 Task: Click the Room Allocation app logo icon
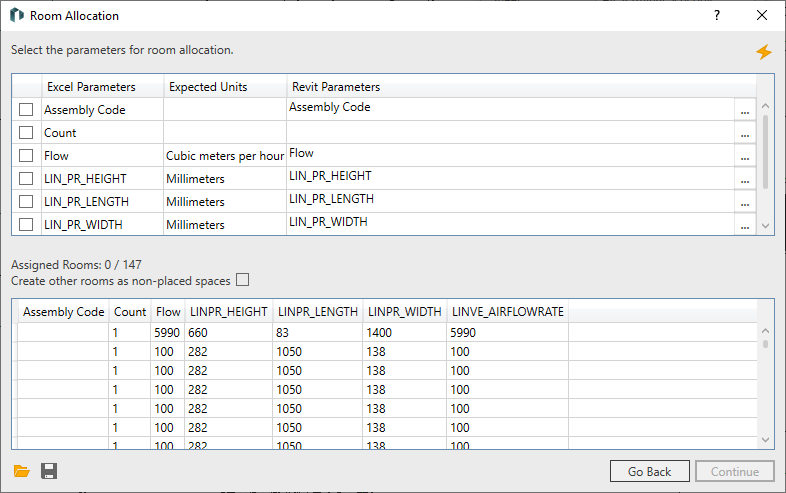coord(17,16)
